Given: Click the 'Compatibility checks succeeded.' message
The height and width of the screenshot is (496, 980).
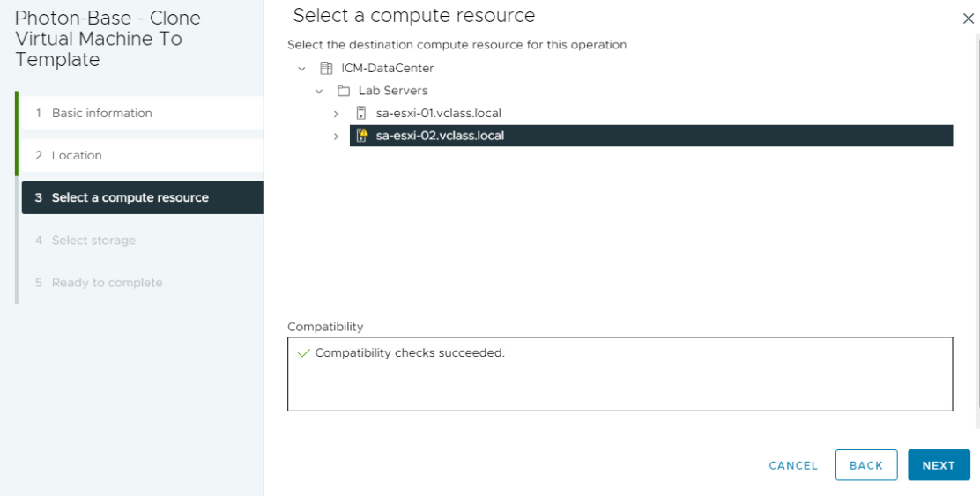Looking at the screenshot, I should coord(410,353).
